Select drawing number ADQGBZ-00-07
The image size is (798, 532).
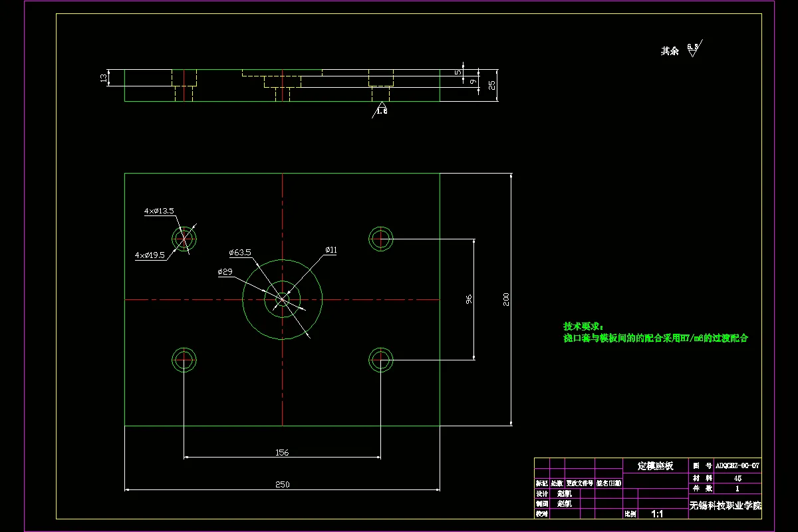tap(737, 466)
